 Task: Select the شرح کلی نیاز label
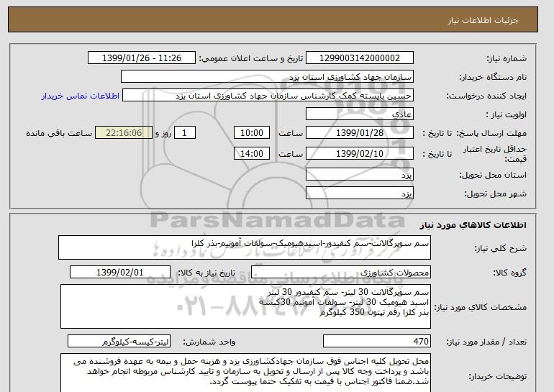[500, 248]
